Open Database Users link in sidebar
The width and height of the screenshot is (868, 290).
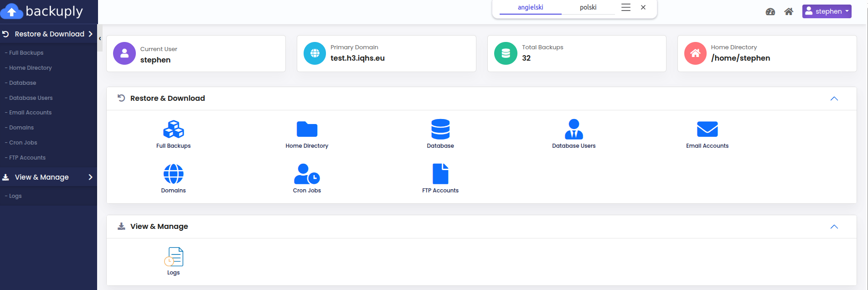point(31,98)
